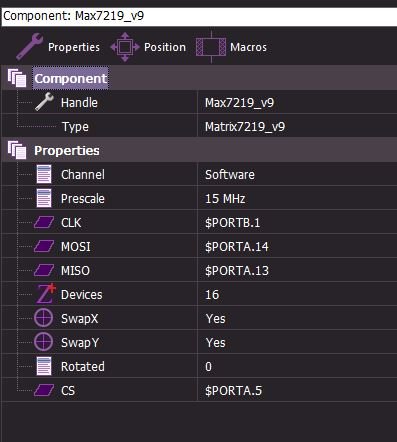Select the SwapX property label
The width and height of the screenshot is (397, 442).
(x=80, y=318)
